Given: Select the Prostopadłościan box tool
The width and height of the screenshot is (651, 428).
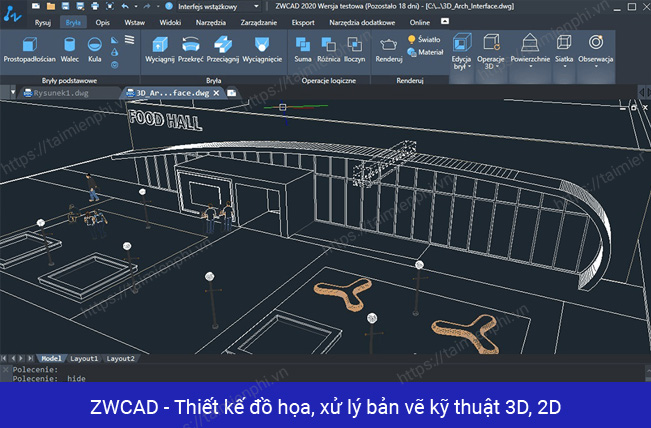Looking at the screenshot, I should (x=29, y=49).
